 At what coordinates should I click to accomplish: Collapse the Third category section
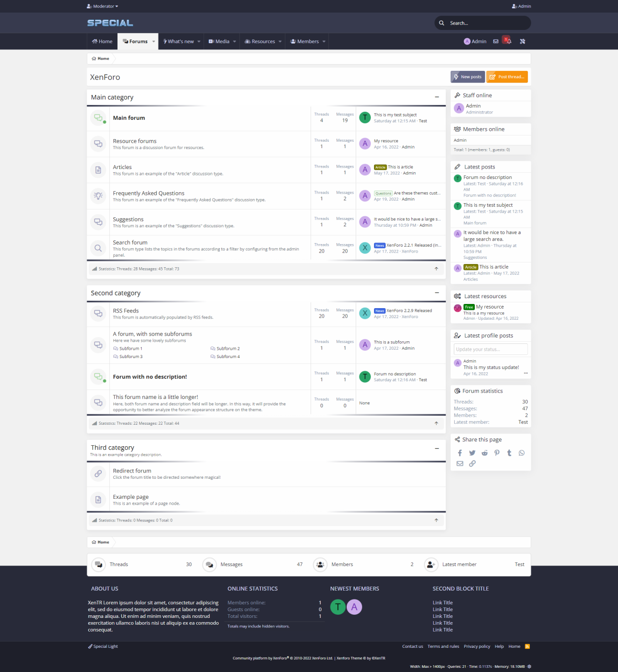(436, 448)
